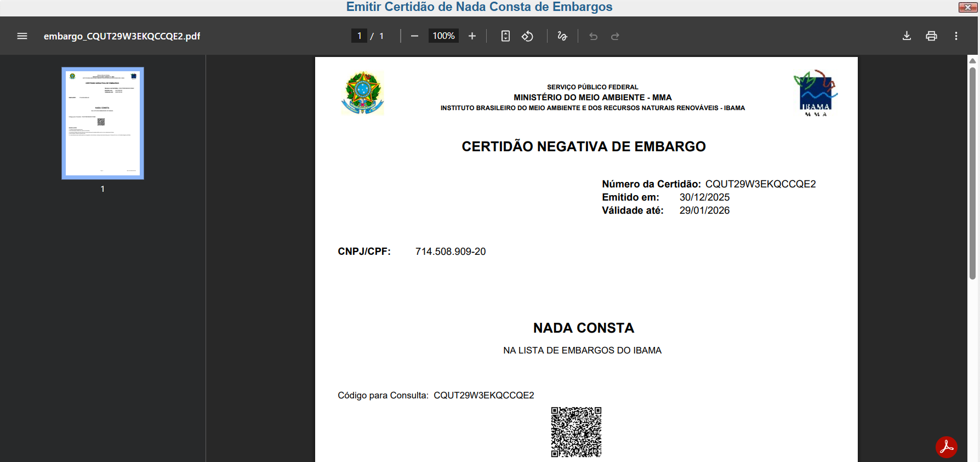Click the undo arrow icon
Viewport: 980px width, 462px height.
point(593,36)
